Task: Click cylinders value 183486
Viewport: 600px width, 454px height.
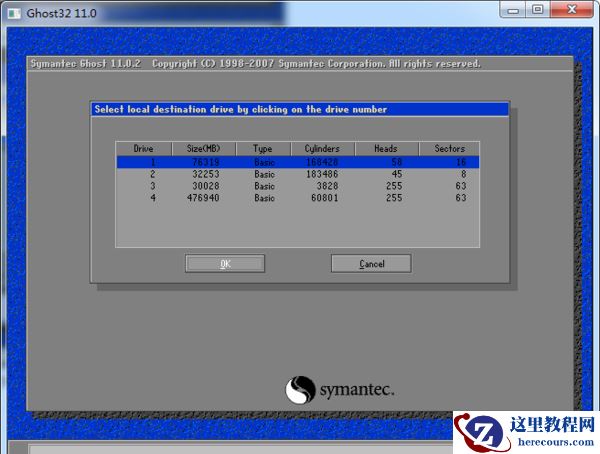Action: (322, 174)
